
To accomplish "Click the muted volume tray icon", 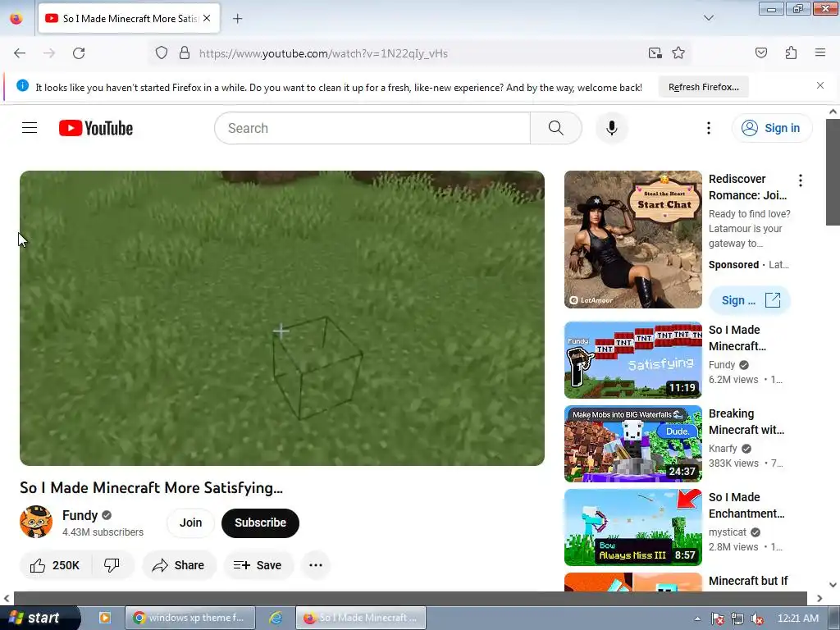I will pyautogui.click(x=757, y=619).
